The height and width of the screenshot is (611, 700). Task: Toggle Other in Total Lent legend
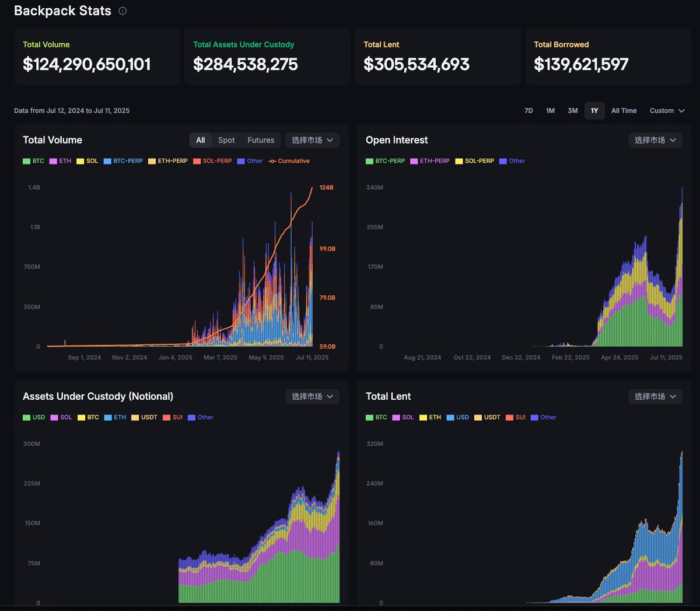pyautogui.click(x=544, y=417)
